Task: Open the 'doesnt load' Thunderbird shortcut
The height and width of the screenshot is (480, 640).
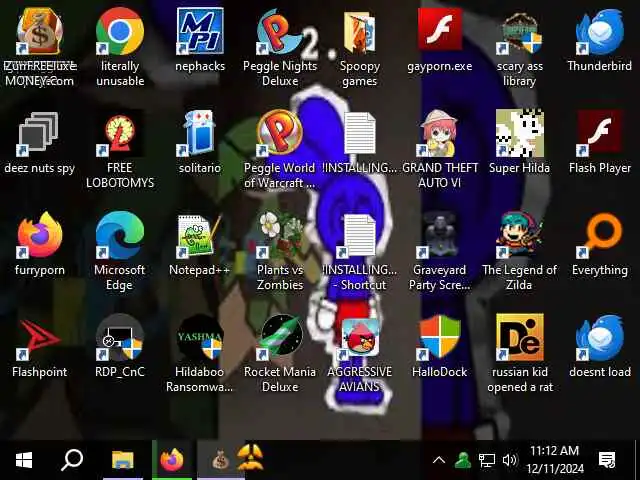Action: pos(600,338)
